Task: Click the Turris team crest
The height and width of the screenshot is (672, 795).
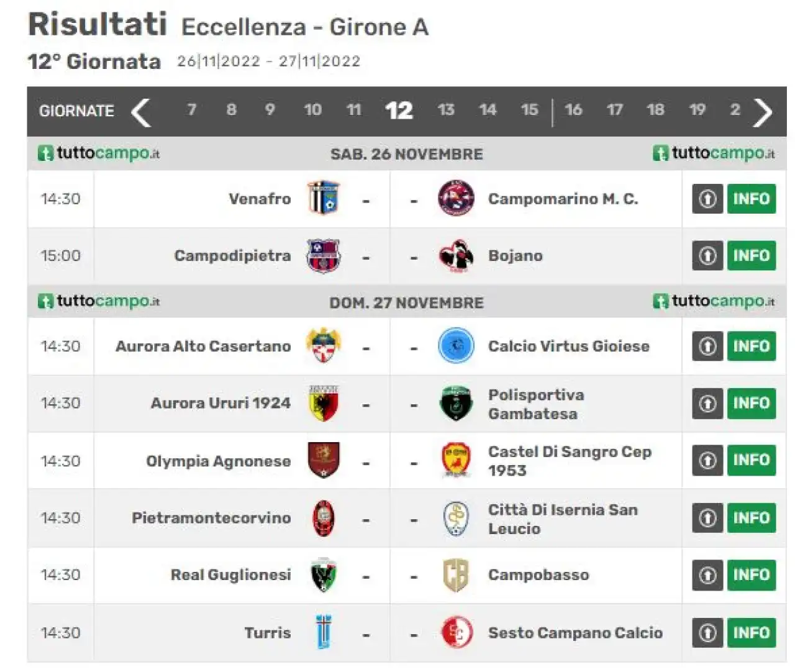Action: tap(324, 632)
